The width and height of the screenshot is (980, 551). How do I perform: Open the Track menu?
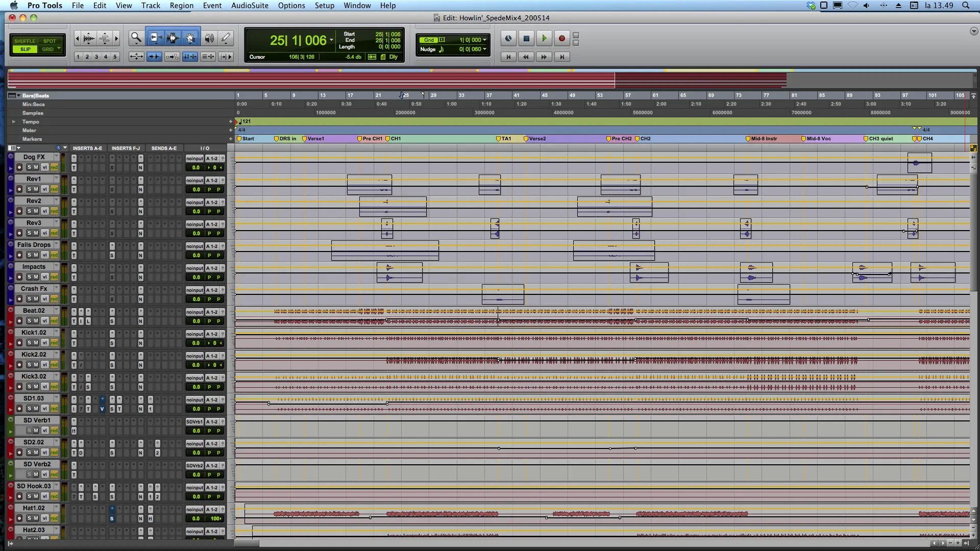(151, 5)
